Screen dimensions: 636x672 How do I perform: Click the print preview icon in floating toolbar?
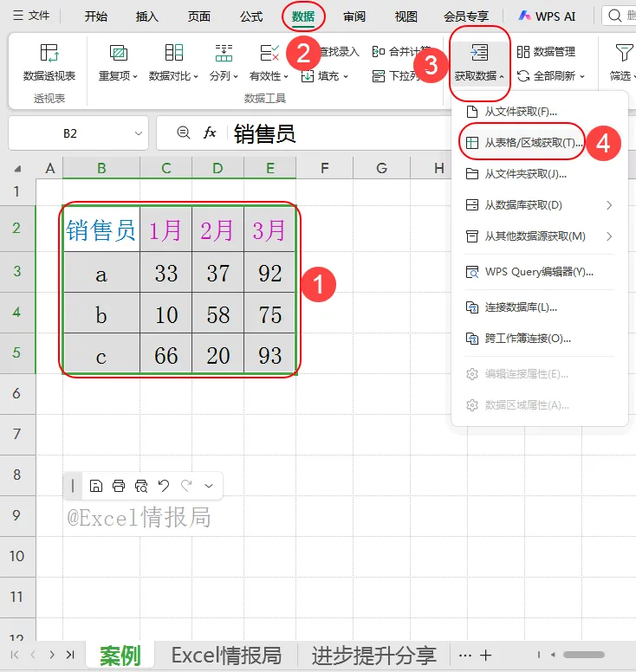[141, 486]
